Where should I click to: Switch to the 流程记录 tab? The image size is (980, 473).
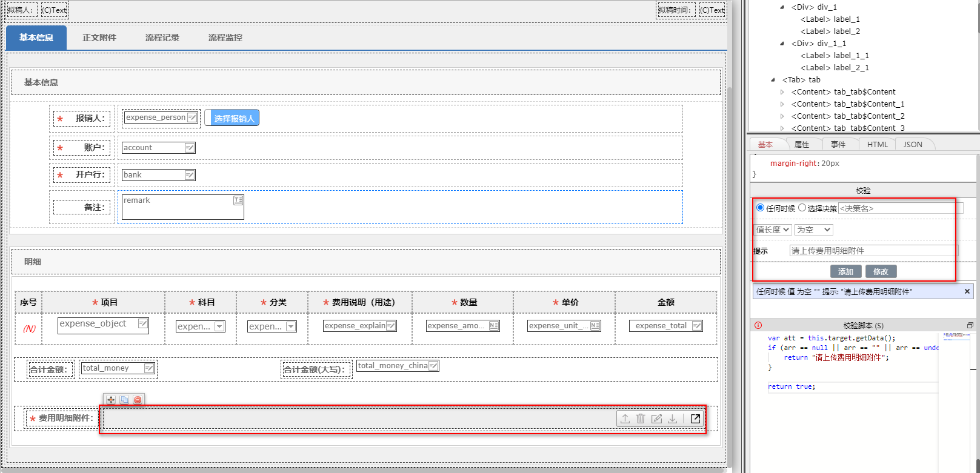(x=162, y=38)
